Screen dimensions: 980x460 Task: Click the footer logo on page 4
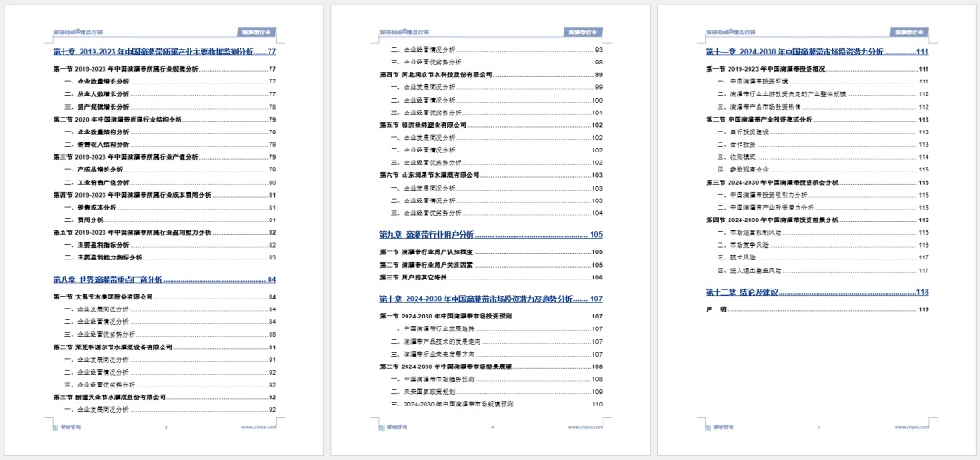tap(393, 427)
